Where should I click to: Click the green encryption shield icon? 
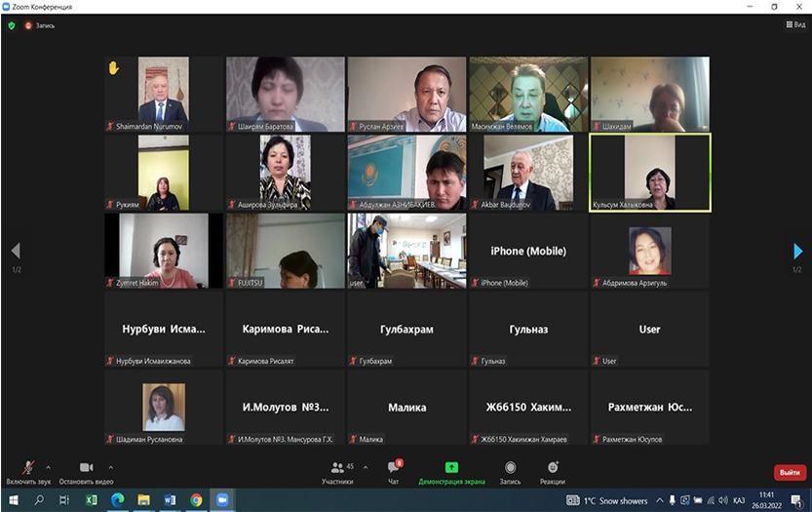pyautogui.click(x=12, y=25)
